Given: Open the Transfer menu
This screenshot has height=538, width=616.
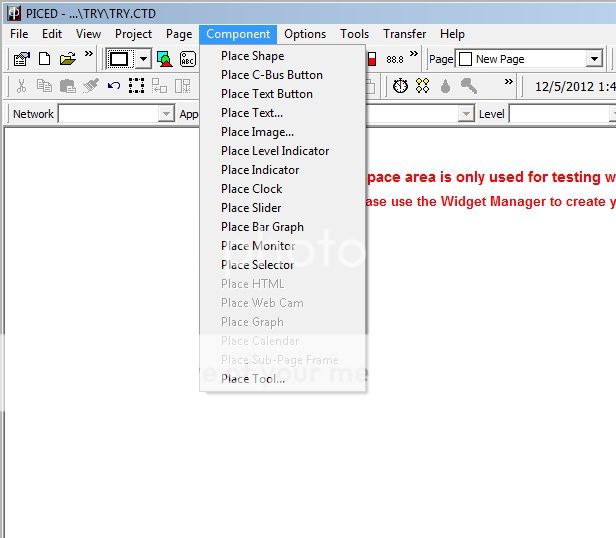Looking at the screenshot, I should click(x=404, y=34).
